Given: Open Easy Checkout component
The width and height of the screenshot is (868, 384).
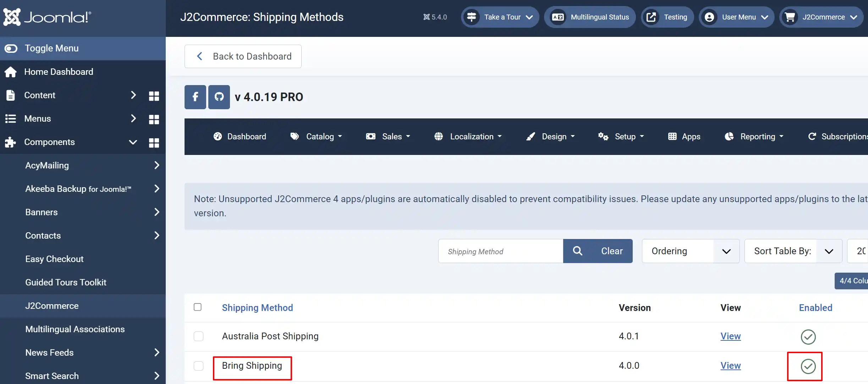Looking at the screenshot, I should tap(54, 259).
